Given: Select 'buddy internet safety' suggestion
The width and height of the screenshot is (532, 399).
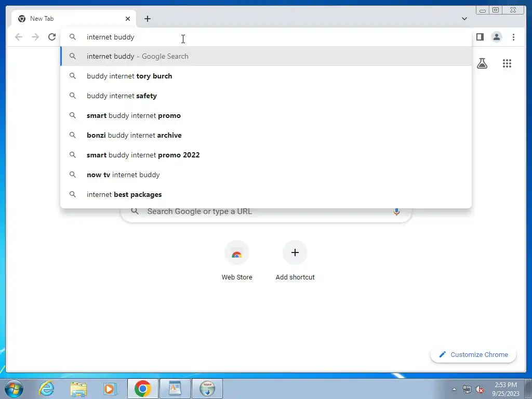Looking at the screenshot, I should click(x=266, y=96).
